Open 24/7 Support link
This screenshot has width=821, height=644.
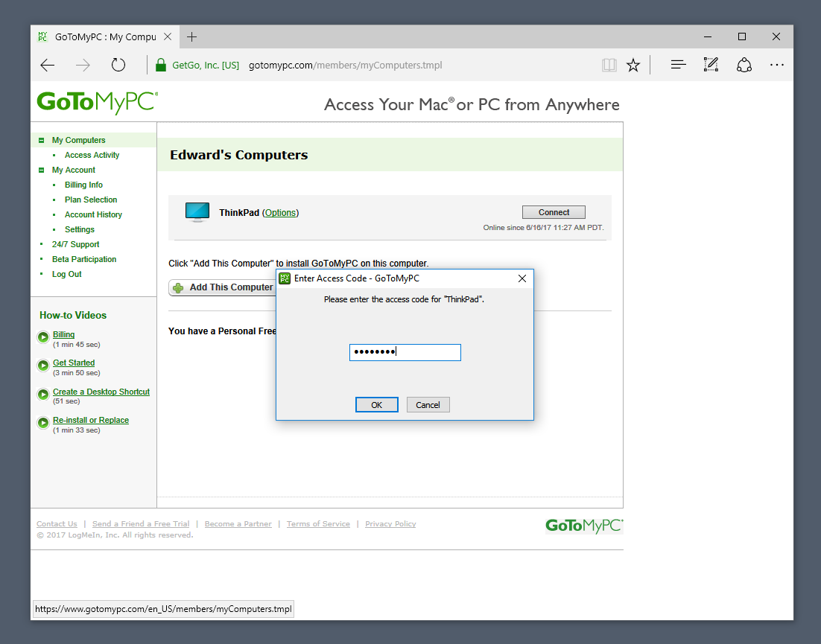[75, 244]
